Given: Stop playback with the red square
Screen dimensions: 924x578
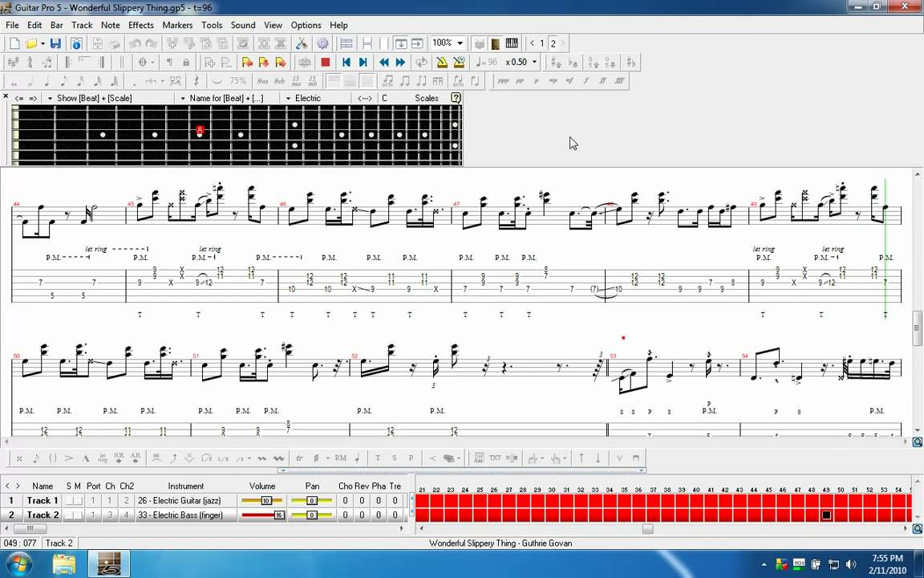Looking at the screenshot, I should 326,62.
